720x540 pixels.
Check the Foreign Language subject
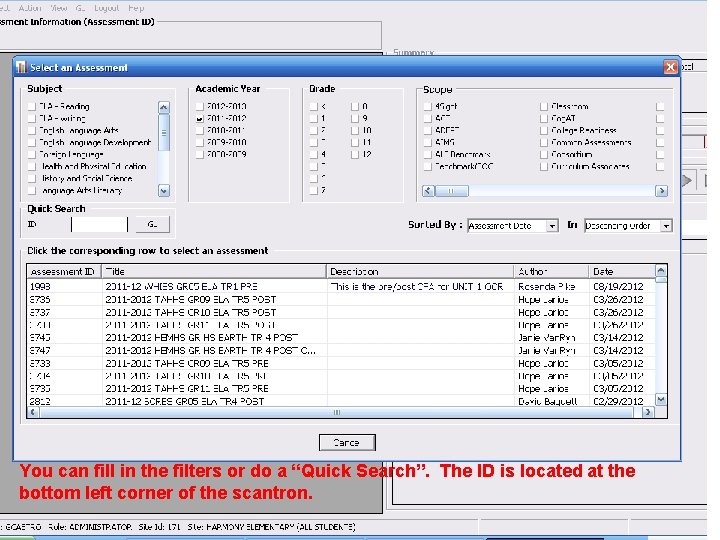pyautogui.click(x=32, y=154)
